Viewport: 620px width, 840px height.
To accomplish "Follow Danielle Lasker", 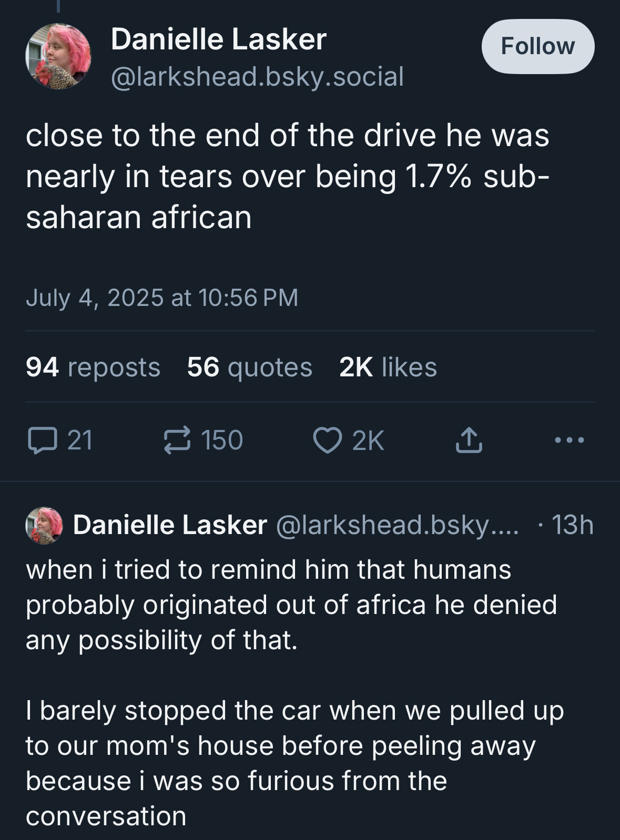I will click(538, 46).
